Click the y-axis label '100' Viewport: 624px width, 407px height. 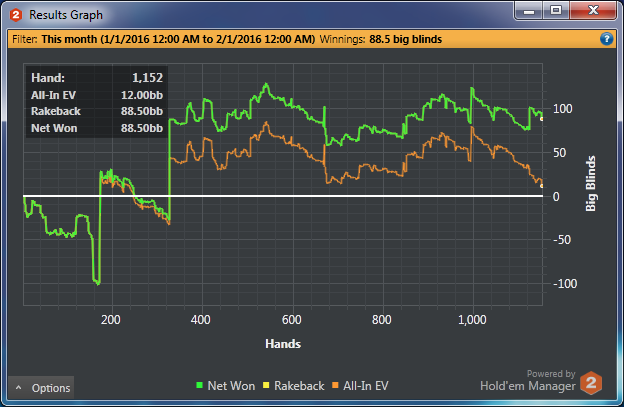563,109
